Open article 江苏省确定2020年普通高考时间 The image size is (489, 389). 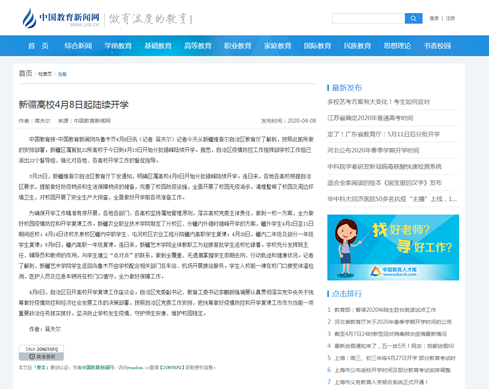pos(370,118)
